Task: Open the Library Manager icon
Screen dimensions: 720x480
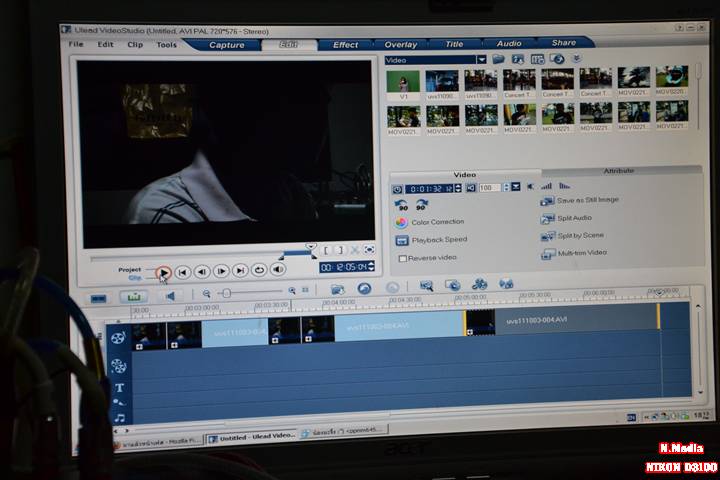Action: coord(537,59)
